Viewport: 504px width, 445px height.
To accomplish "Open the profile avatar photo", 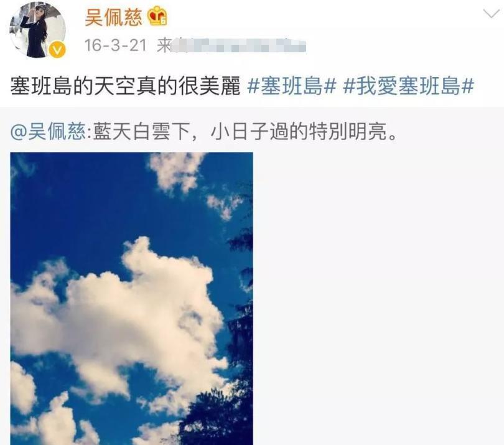I will coord(38,30).
